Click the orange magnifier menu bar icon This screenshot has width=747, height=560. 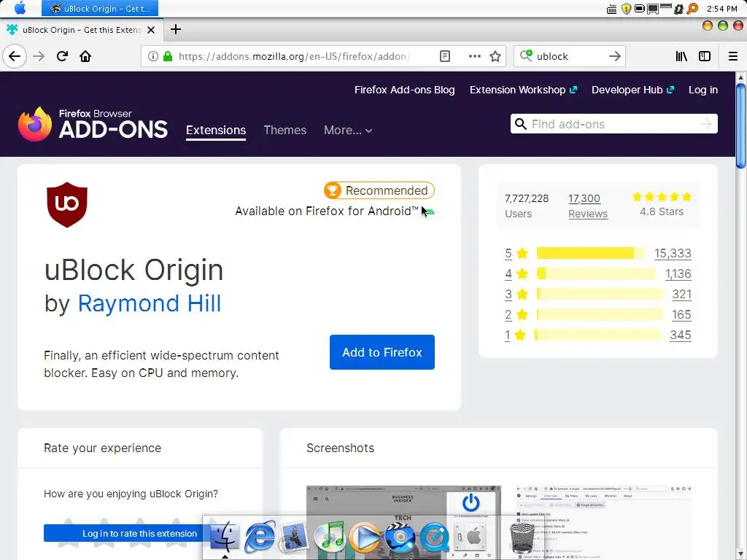(692, 9)
